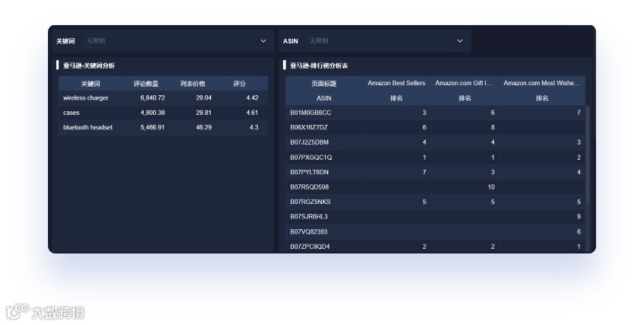Select the bluetooth headset keyword row
This screenshot has width=644, height=325.
163,127
